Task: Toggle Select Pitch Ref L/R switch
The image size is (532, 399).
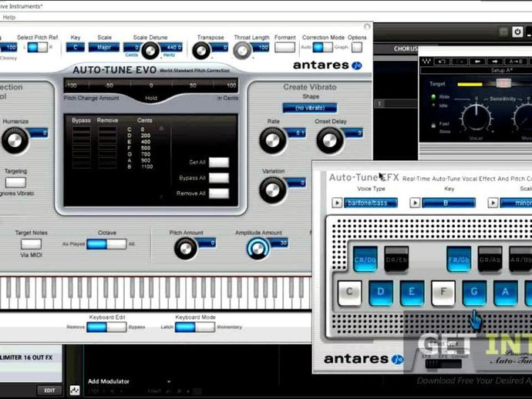Action: [x=37, y=47]
